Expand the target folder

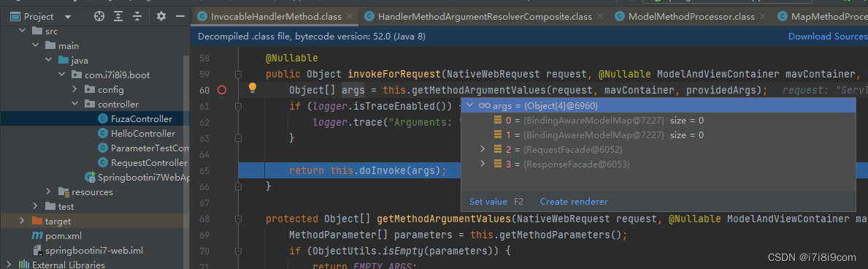23,221
